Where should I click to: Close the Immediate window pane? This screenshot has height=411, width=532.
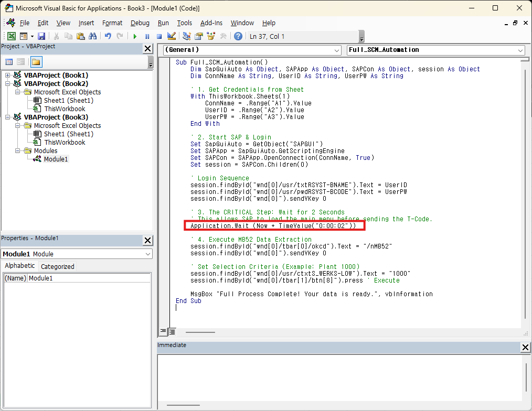point(525,348)
